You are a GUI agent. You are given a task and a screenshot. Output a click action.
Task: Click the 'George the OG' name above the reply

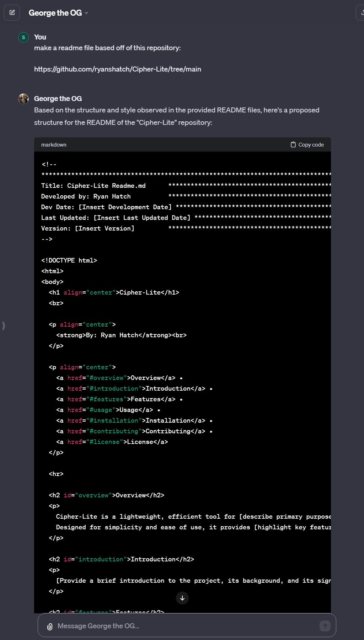pyautogui.click(x=58, y=99)
